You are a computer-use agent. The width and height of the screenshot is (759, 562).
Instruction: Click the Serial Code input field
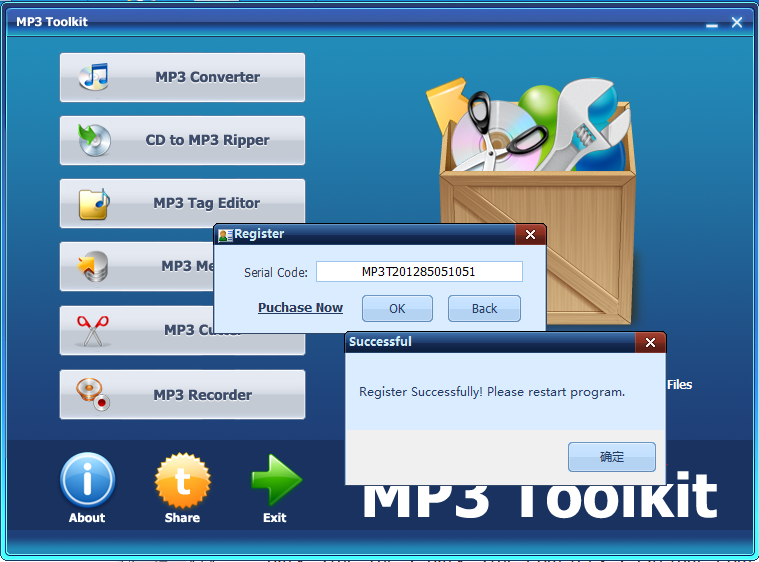[419, 272]
